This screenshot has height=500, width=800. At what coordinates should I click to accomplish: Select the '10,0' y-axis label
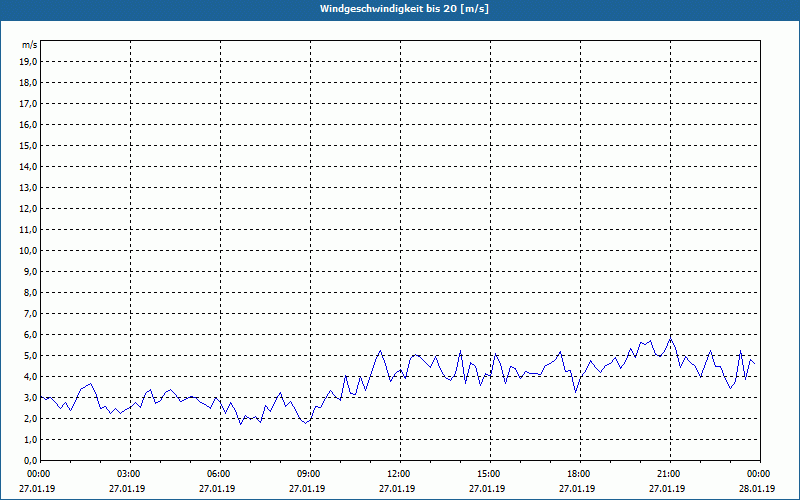tap(29, 251)
